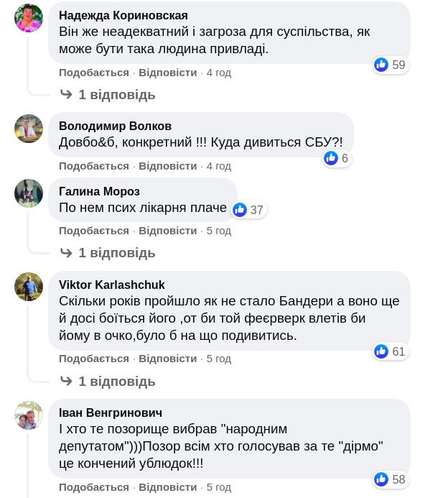Open Надежда Кориновская's profile avatar
448x498 pixels.
(29, 18)
